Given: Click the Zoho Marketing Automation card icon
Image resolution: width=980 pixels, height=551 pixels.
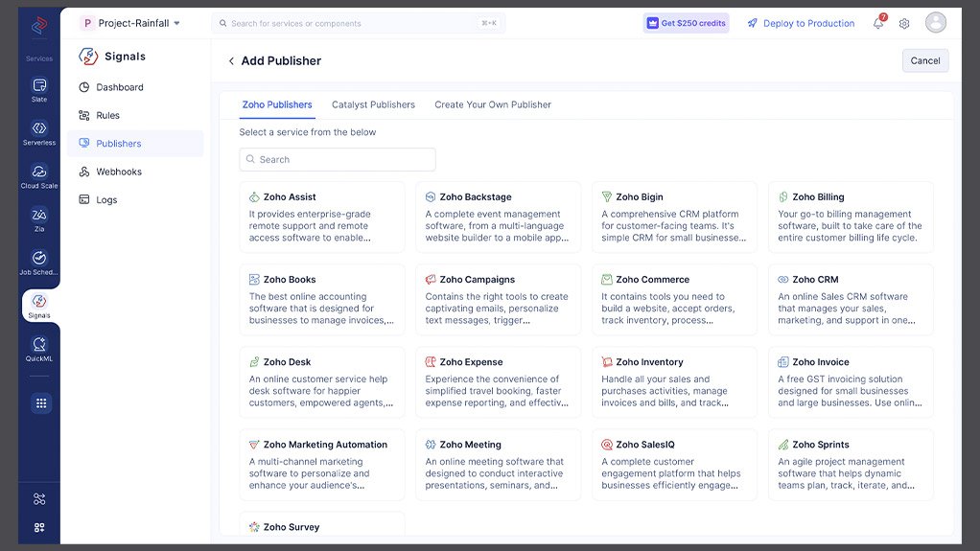Looking at the screenshot, I should click(x=254, y=445).
